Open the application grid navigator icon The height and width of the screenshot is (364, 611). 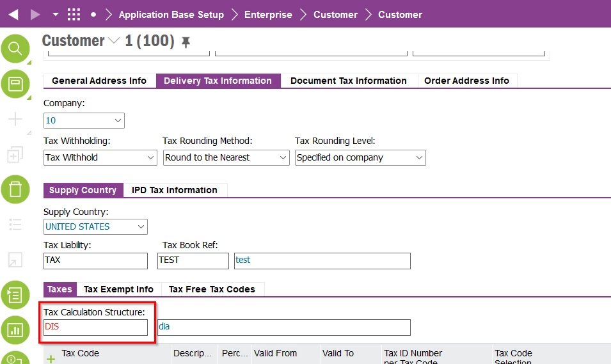(74, 15)
